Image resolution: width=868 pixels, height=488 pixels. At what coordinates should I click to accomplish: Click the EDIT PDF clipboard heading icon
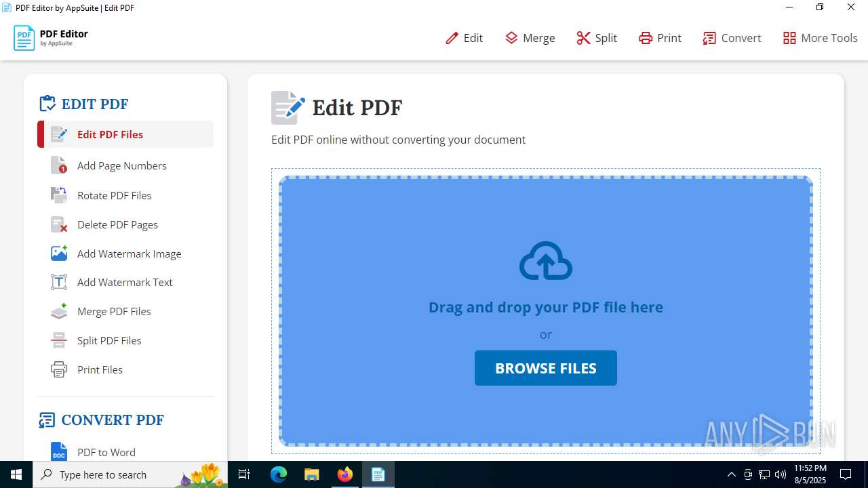coord(47,104)
